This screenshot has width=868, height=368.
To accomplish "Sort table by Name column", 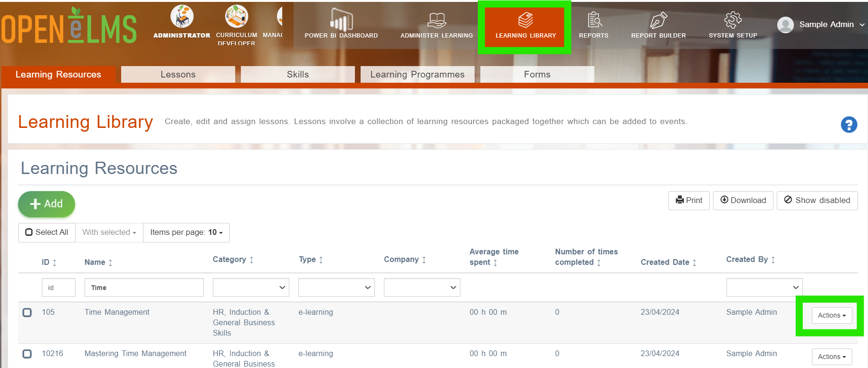I will (x=98, y=262).
